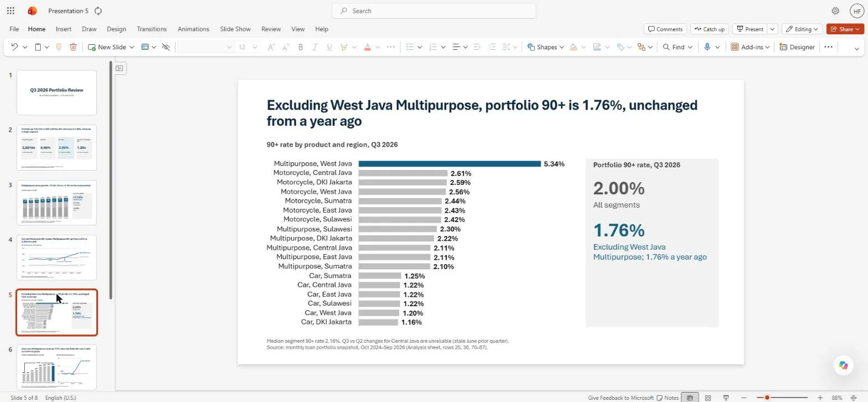868x402 pixels.
Task: Click the zoom slider
Action: coord(782,398)
